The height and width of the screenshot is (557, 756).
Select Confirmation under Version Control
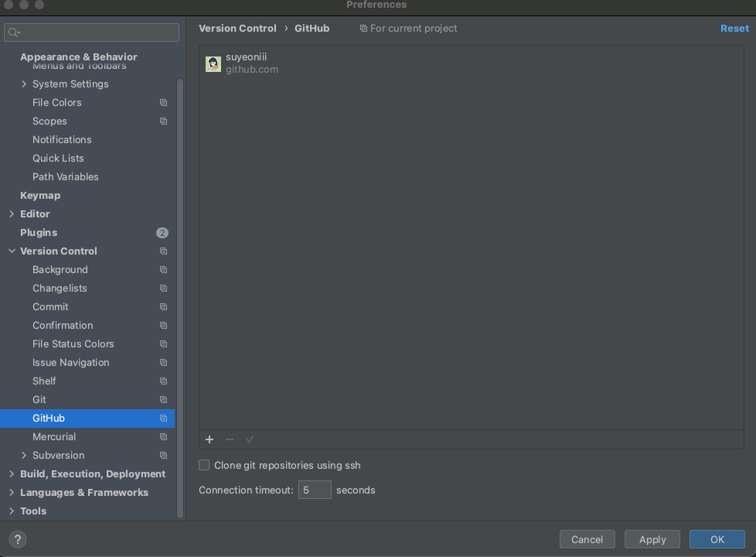pos(63,326)
